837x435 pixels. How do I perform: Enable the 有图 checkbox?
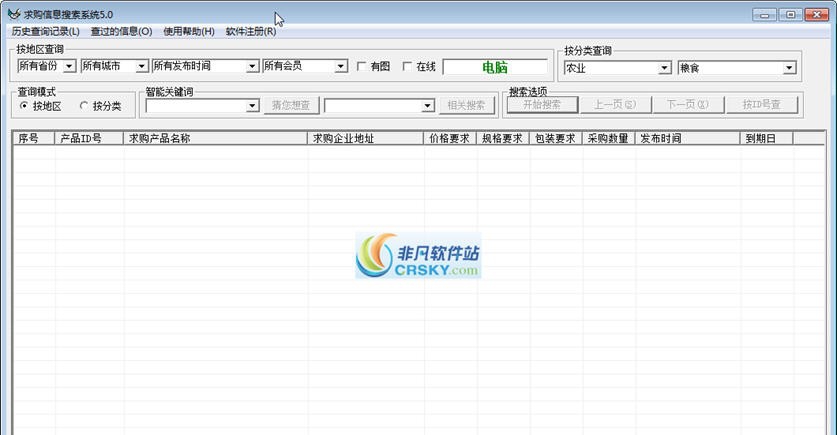pos(361,66)
